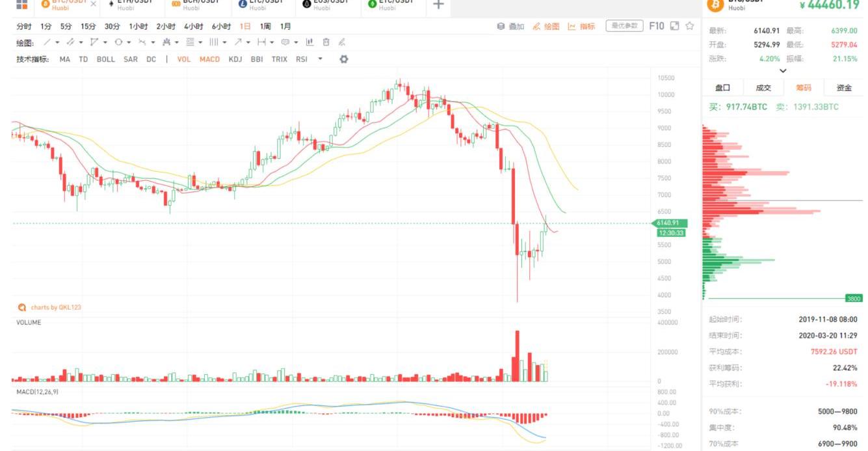The image size is (868, 451).
Task: Expand the quote details chevron below 涨跌
Action: click(x=783, y=71)
